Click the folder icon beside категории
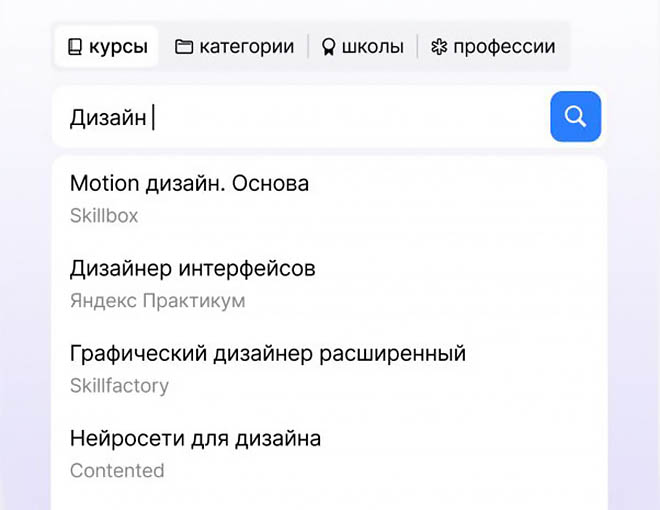Viewport: 660px width, 510px height. coord(184,47)
